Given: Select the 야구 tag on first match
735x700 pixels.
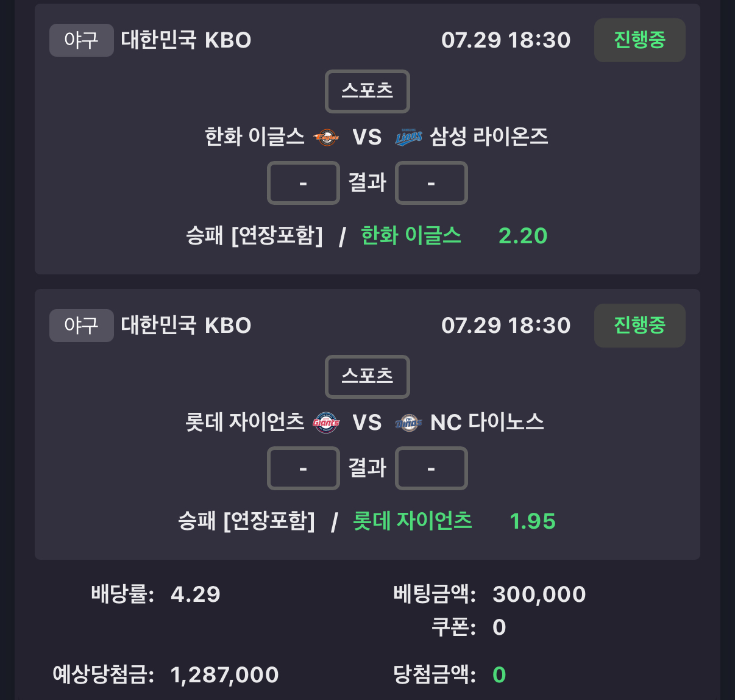Looking at the screenshot, I should tap(82, 40).
